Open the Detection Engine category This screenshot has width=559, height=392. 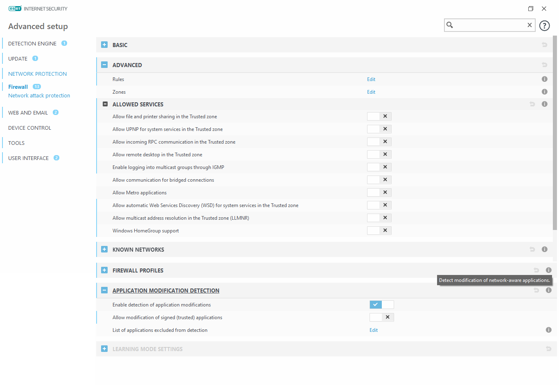click(x=32, y=43)
